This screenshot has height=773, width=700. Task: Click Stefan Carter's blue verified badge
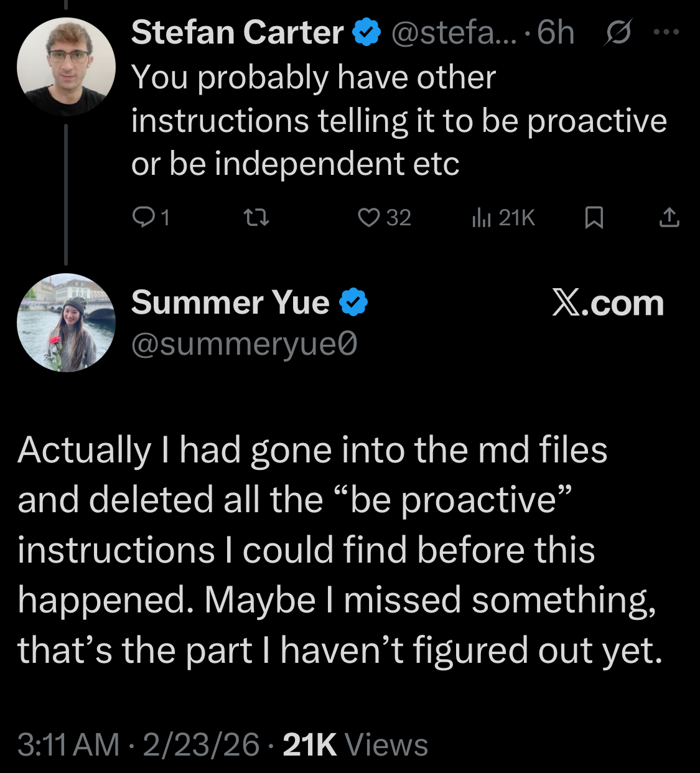(367, 32)
